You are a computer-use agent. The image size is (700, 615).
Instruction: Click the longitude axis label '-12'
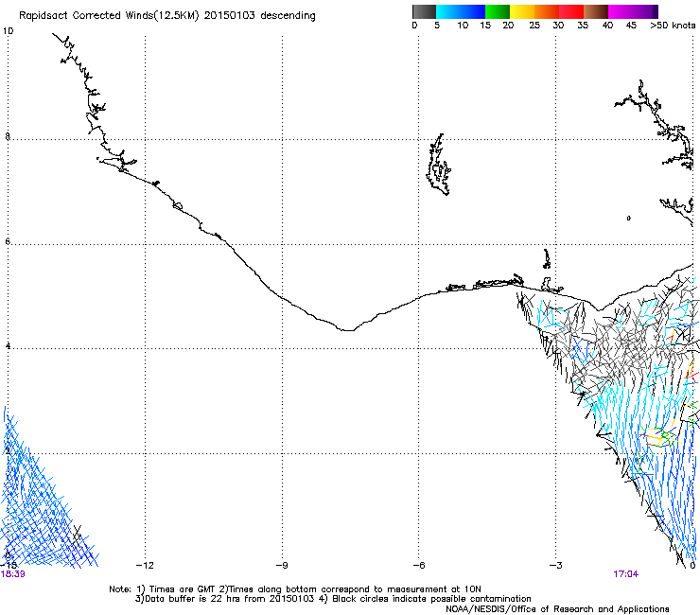coord(145,566)
